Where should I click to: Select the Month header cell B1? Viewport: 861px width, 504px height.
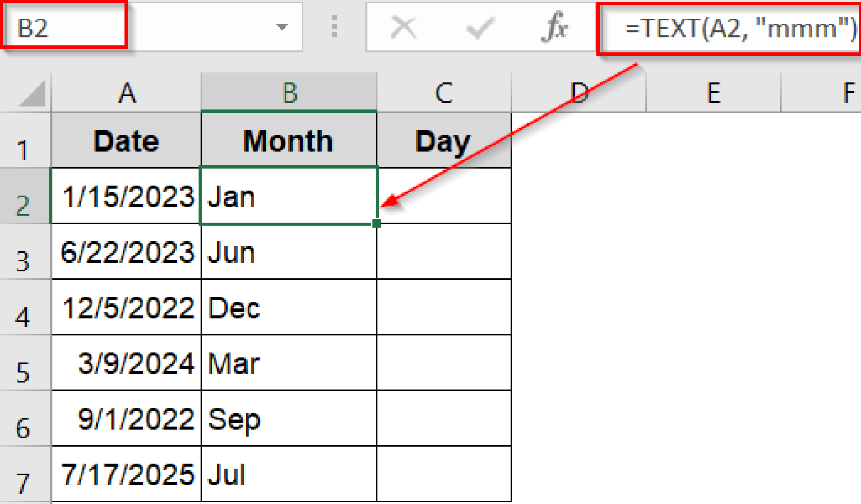point(288,140)
